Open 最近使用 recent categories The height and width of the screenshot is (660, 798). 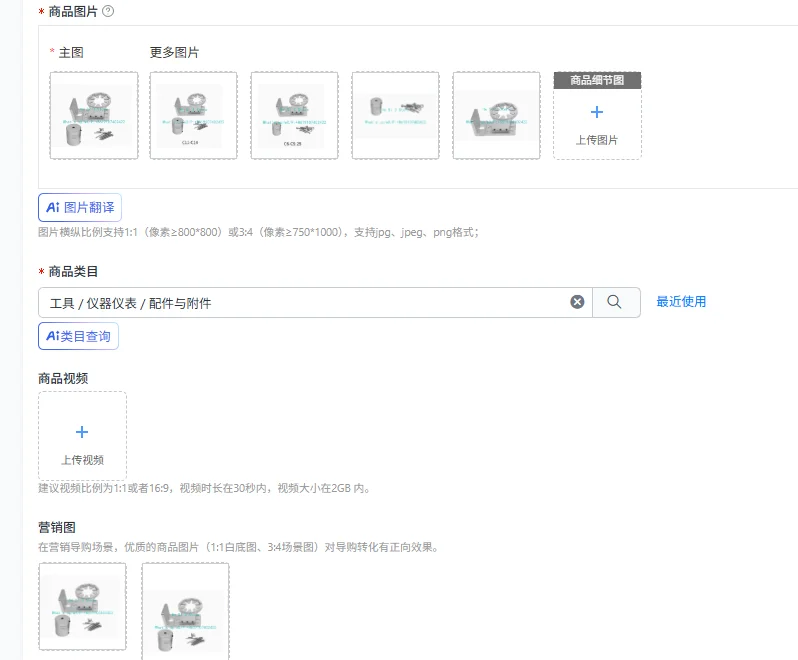point(681,302)
